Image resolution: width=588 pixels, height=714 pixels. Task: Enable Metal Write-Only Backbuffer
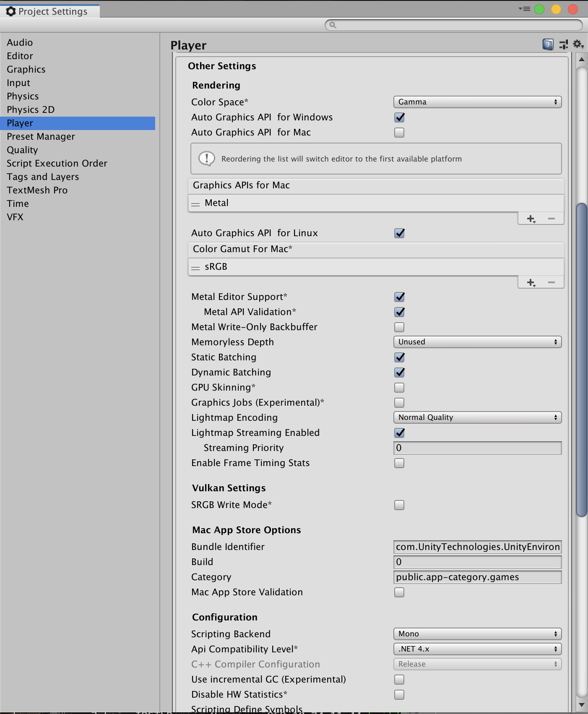pyautogui.click(x=399, y=327)
